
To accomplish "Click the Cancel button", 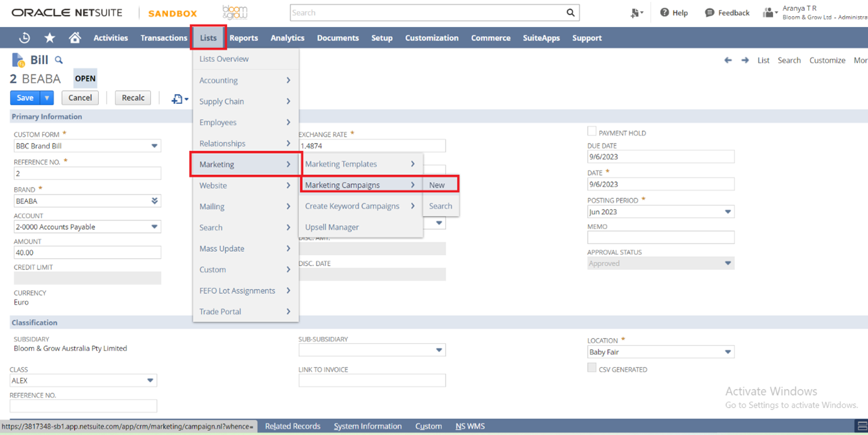I will [80, 98].
